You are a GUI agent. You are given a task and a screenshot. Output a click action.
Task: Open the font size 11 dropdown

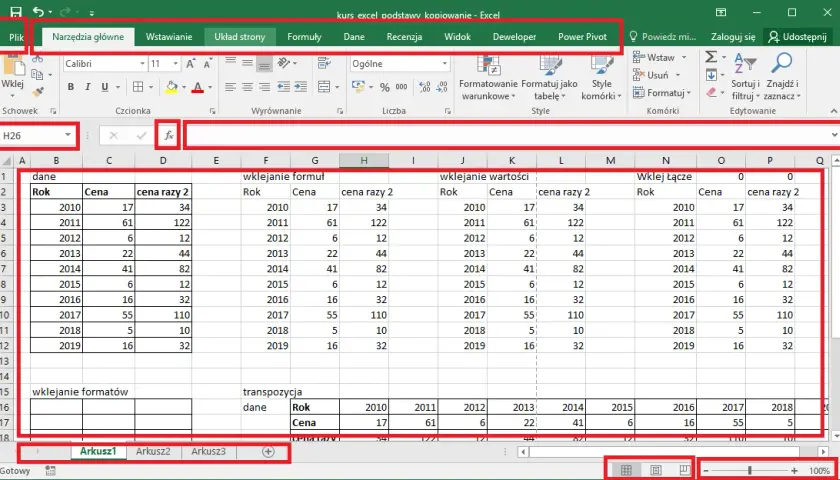[x=176, y=64]
